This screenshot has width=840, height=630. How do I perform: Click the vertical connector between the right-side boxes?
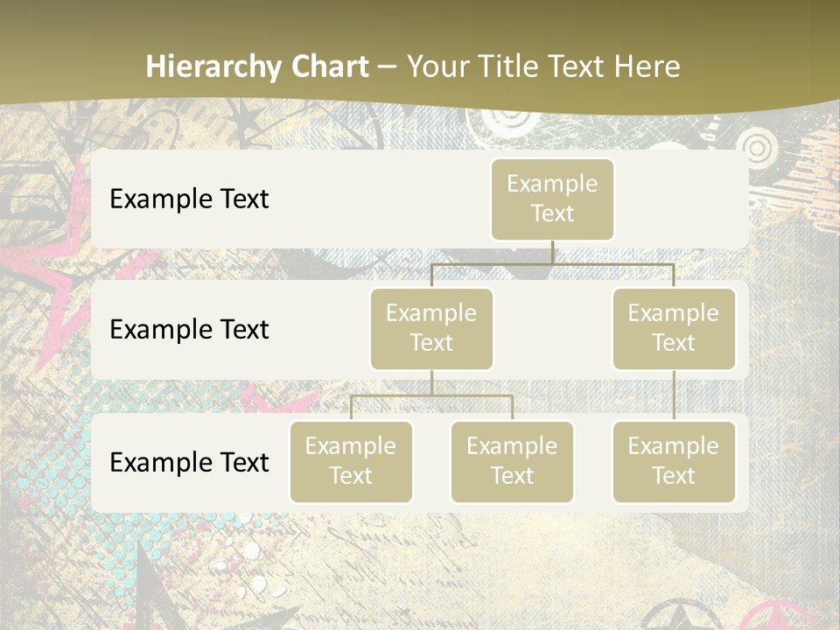click(674, 395)
